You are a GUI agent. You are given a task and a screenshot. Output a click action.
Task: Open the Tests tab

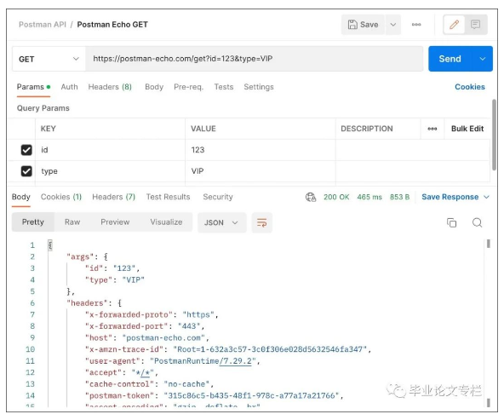pos(224,87)
